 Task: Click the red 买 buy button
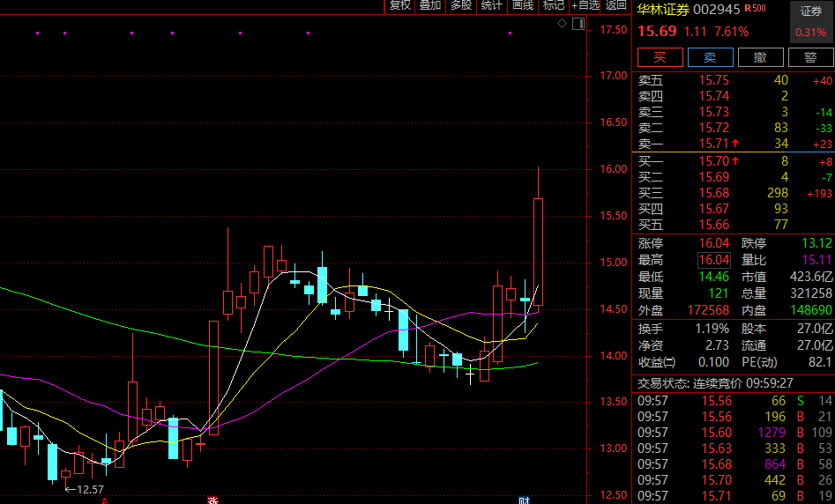coord(660,57)
